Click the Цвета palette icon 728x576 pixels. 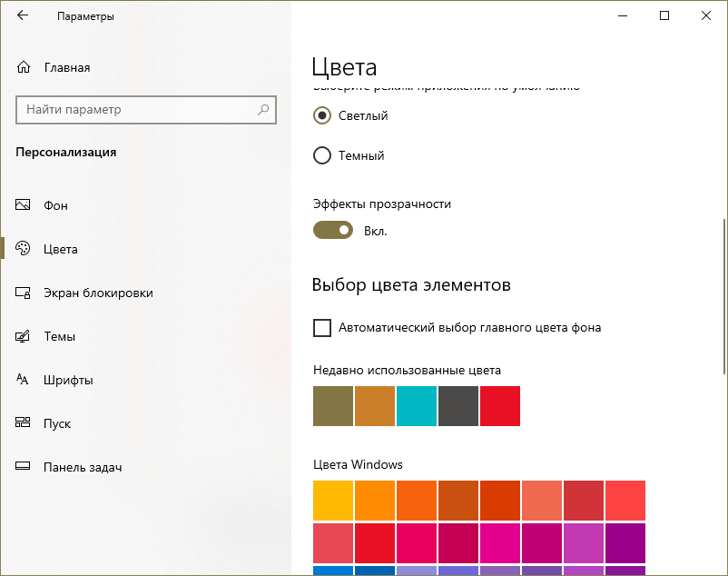click(24, 249)
